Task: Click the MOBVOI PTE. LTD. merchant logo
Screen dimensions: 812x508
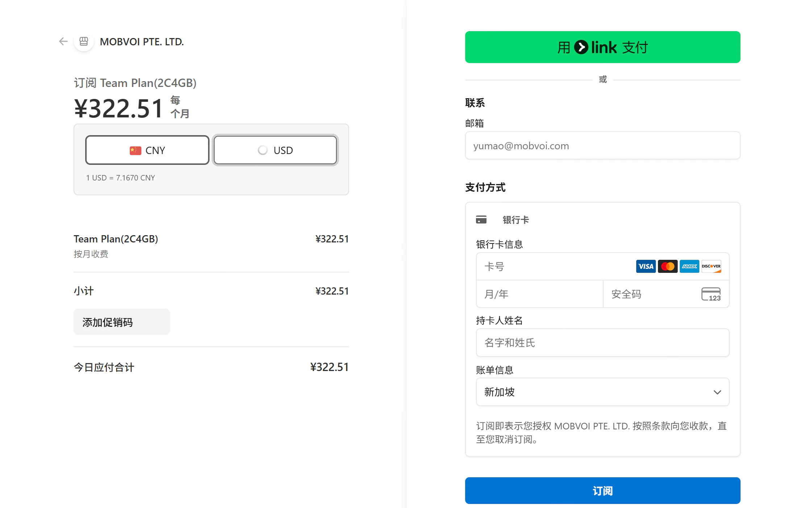Action: coord(83,41)
